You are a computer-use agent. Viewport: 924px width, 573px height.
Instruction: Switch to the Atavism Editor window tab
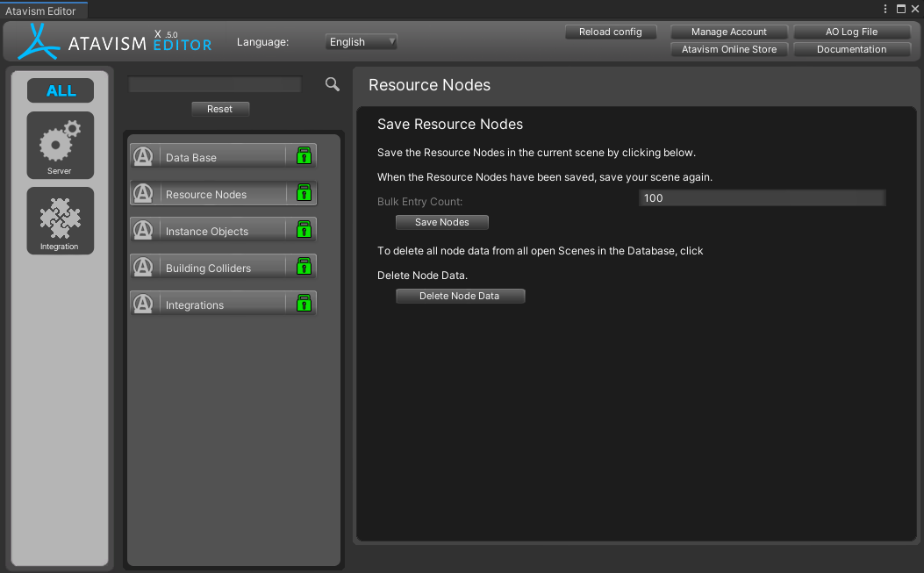(x=41, y=11)
